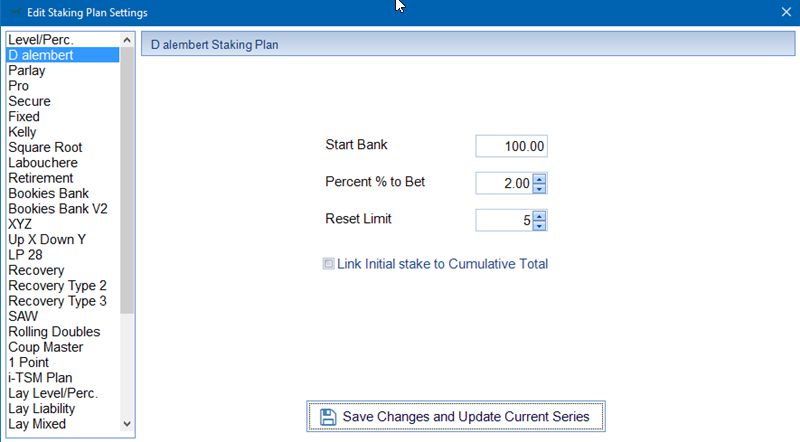800x442 pixels.
Task: Click staking plan list down arrow
Action: tap(127, 424)
